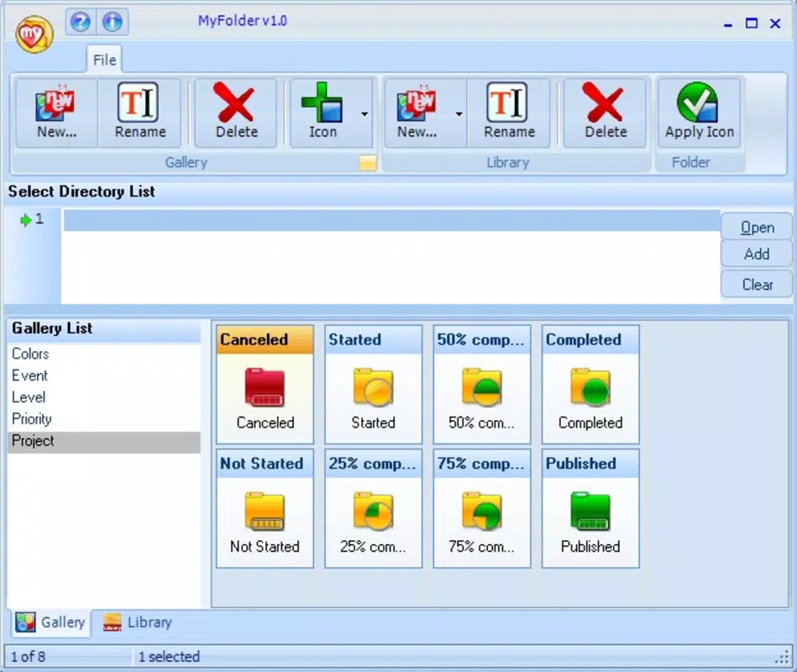Image resolution: width=797 pixels, height=672 pixels.
Task: Select directory row 1 input field
Action: pyautogui.click(x=392, y=221)
